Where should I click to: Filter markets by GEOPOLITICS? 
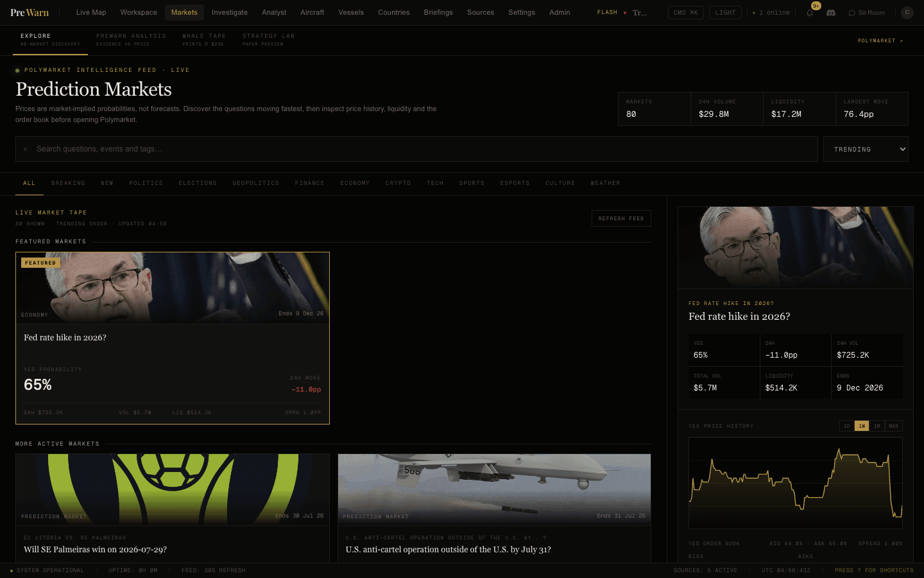pos(256,184)
